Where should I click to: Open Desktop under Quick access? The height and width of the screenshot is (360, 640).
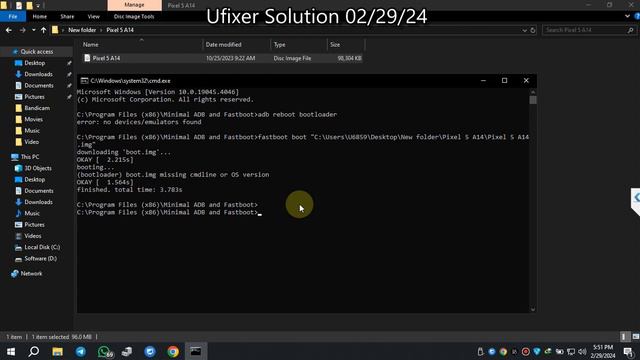point(35,63)
